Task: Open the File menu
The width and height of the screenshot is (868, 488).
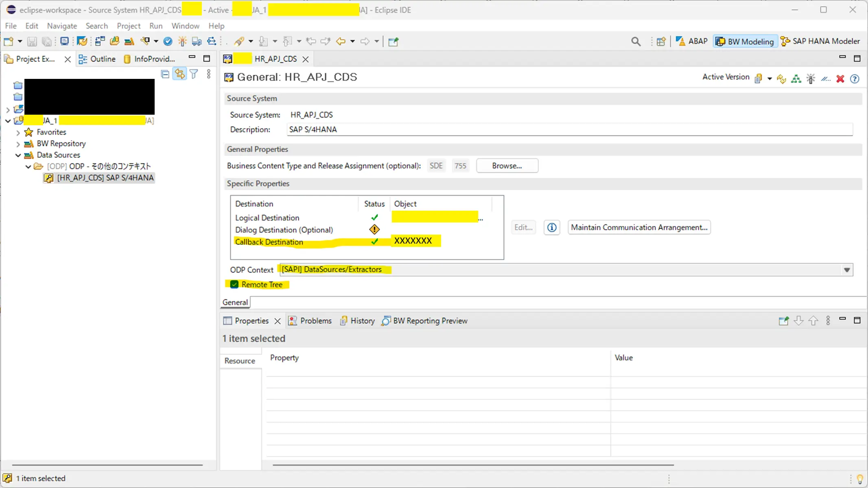Action: coord(11,26)
